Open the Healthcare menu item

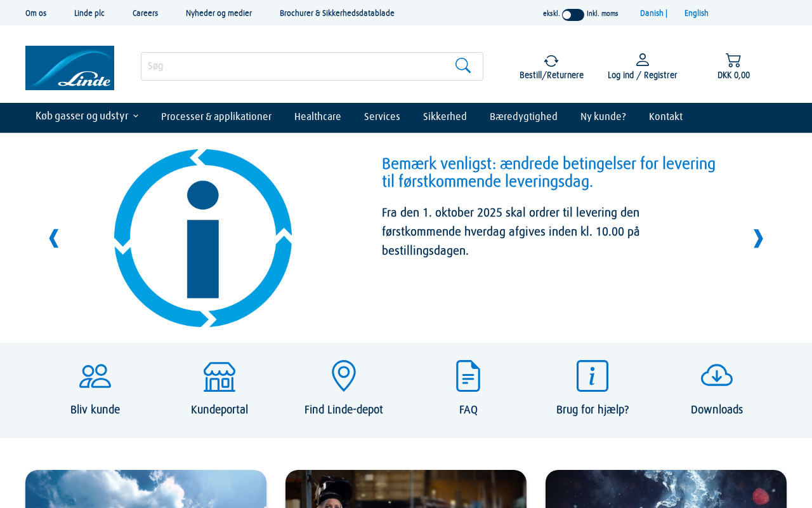(x=318, y=117)
